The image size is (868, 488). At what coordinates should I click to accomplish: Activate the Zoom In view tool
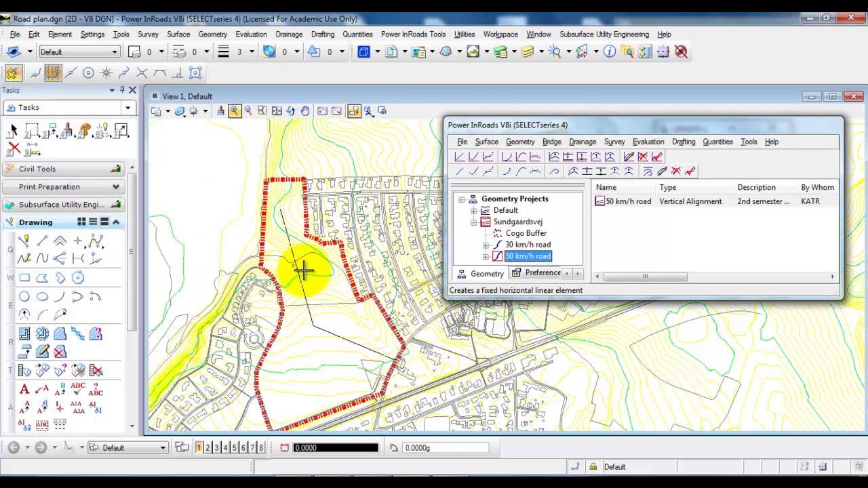point(234,111)
